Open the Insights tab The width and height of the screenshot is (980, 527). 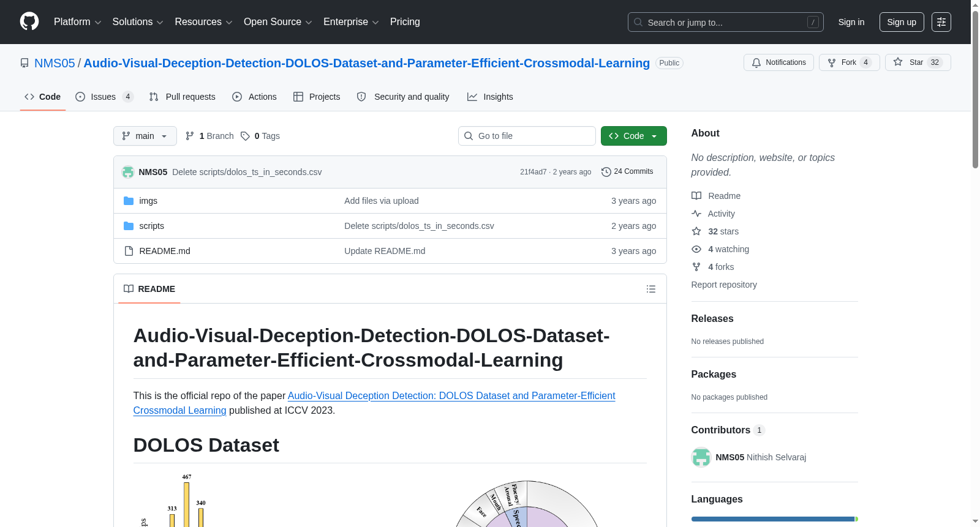[x=490, y=97]
